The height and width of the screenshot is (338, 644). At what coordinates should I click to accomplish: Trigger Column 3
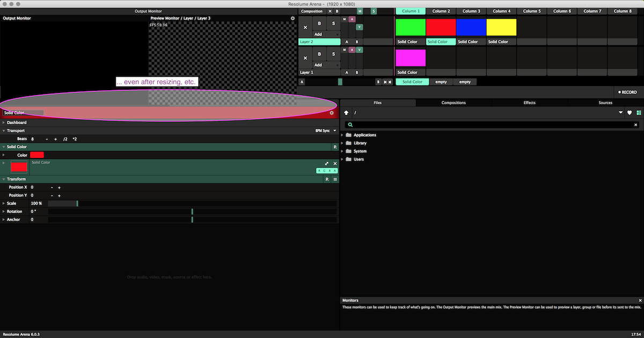tap(471, 11)
